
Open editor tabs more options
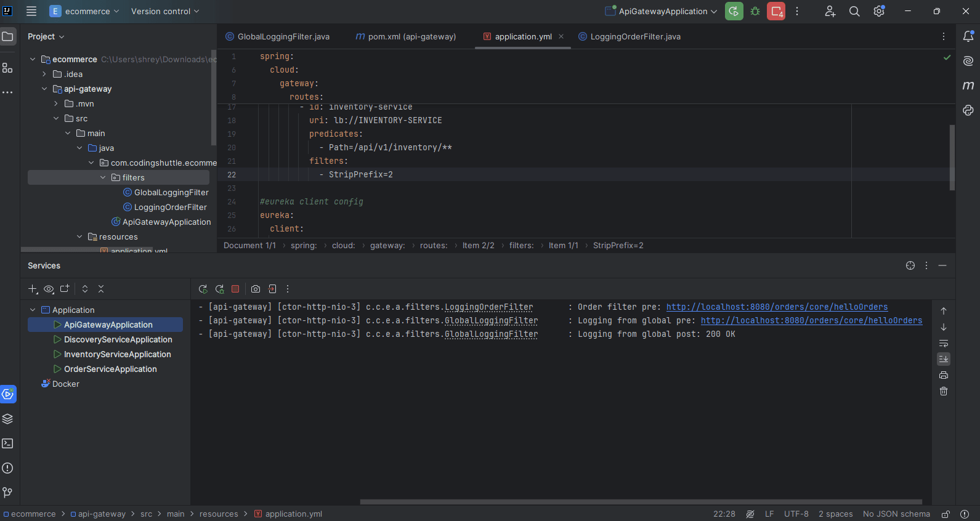944,36
